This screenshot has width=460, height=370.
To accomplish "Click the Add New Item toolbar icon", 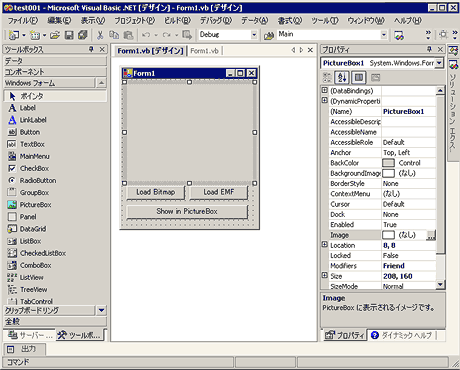I will click(35, 35).
